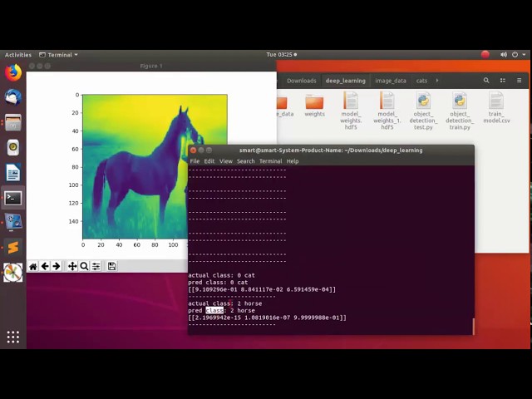Open the clock calendar Tue 03:25
This screenshot has width=532, height=399.
281,55
